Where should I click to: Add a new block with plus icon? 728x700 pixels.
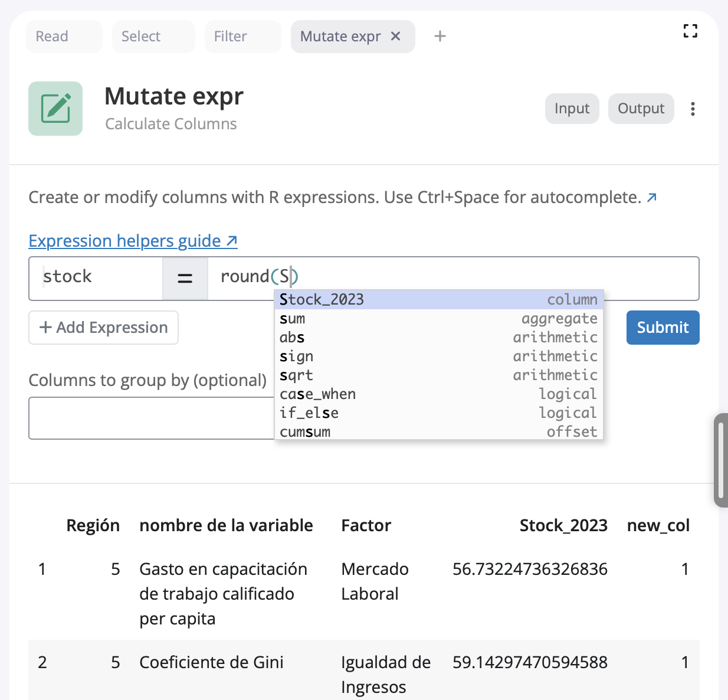coord(440,37)
